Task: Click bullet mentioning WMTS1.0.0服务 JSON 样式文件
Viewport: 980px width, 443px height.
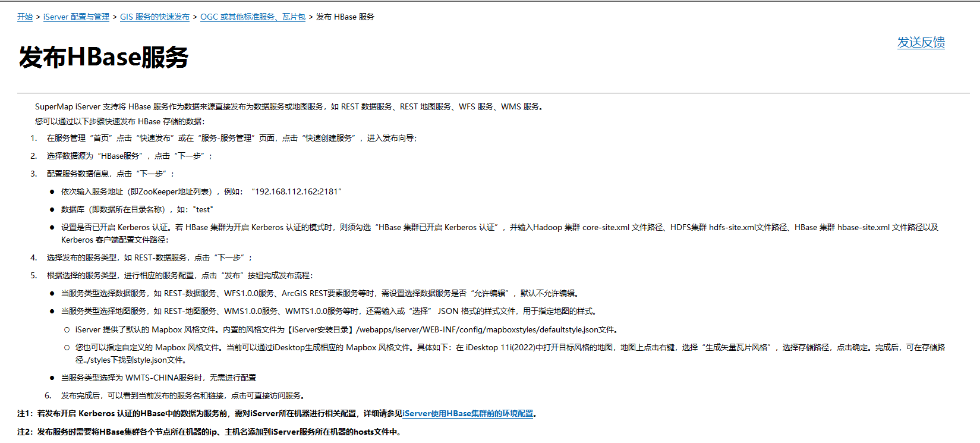Action: point(329,311)
